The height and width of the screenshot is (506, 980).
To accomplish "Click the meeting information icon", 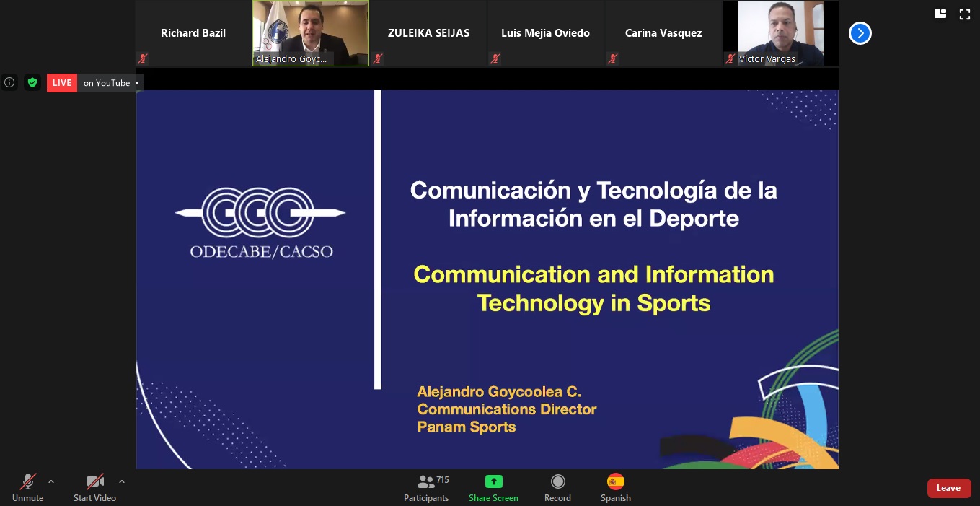I will [9, 82].
